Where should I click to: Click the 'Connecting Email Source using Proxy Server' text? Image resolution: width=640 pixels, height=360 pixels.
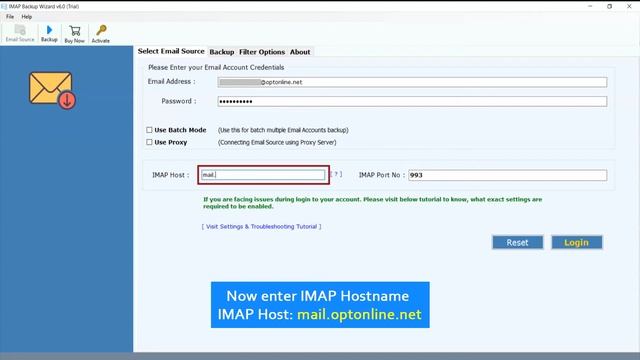click(x=277, y=142)
